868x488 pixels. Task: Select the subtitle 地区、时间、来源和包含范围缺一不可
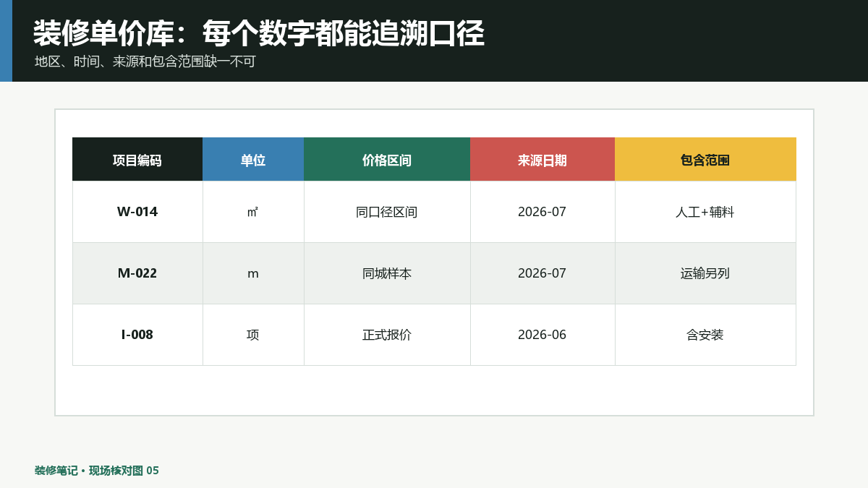[145, 62]
